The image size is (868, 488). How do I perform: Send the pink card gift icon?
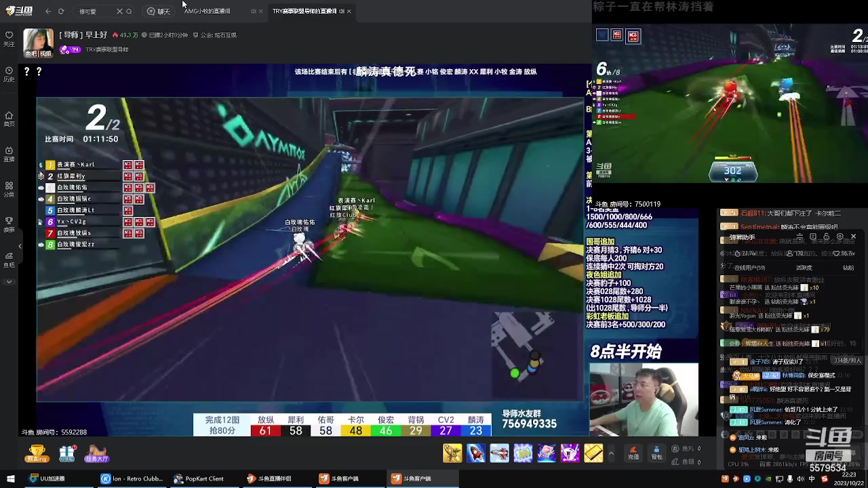point(547,453)
